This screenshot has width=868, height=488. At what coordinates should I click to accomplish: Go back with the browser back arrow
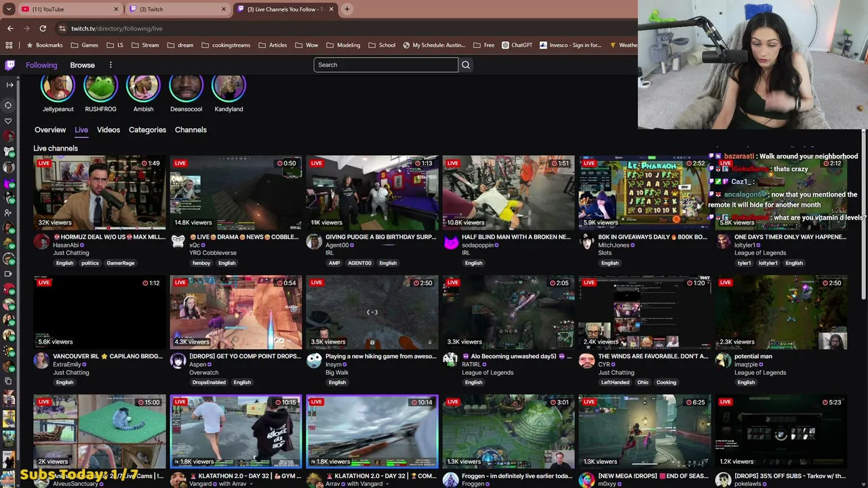[10, 28]
